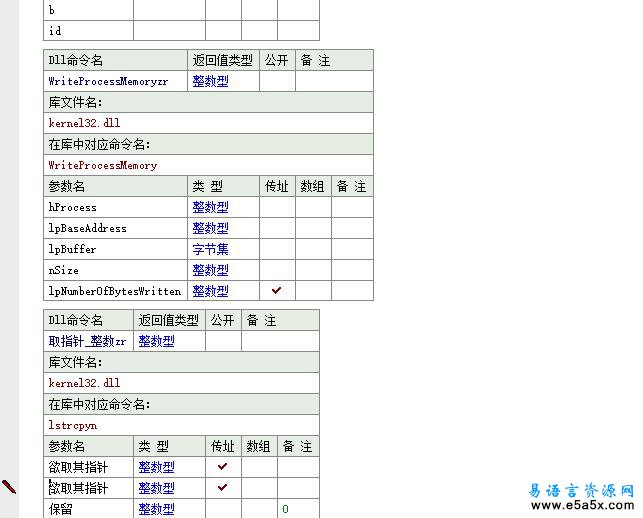643x518 pixels.
Task: Toggle 公开 cell for 取指针_整数zr command
Action: (223, 341)
